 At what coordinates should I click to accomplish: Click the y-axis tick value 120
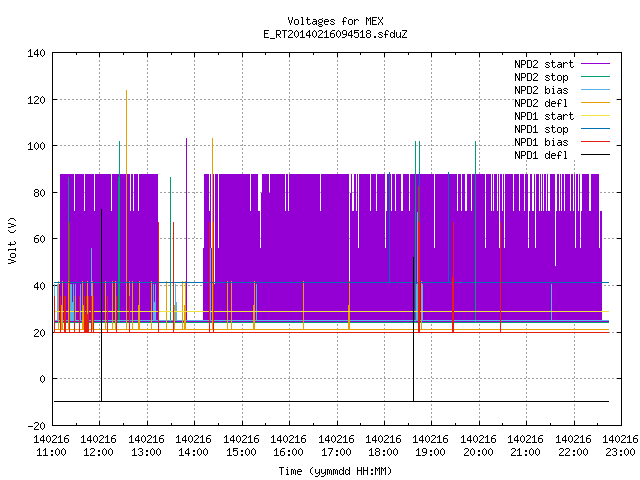click(36, 100)
